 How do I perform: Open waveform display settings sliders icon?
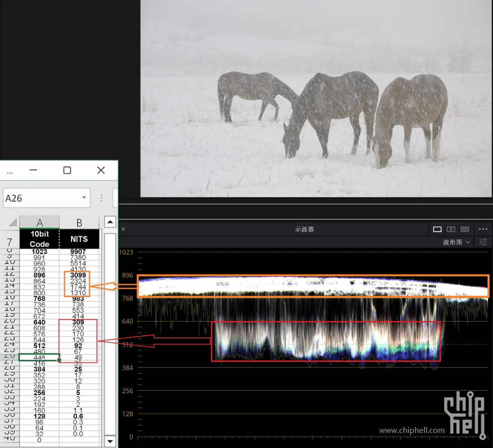[x=483, y=242]
